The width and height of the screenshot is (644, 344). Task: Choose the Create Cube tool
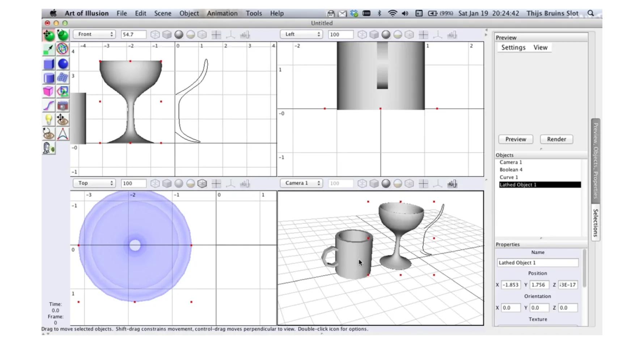48,64
